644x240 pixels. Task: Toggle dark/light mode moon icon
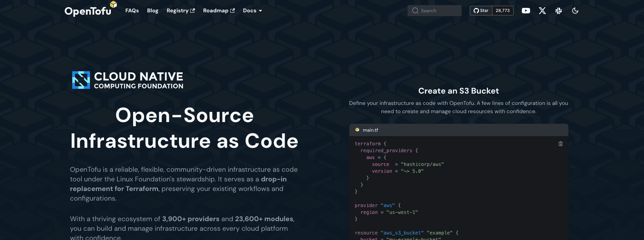575,11
